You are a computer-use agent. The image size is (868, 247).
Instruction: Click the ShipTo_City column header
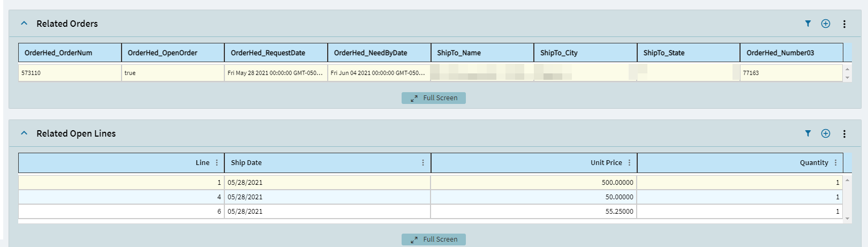585,53
